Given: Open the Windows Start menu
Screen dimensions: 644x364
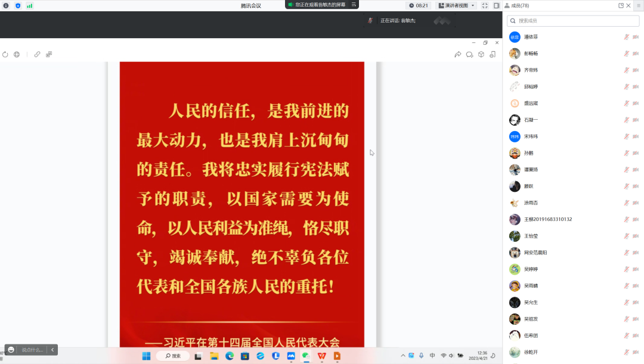Looking at the screenshot, I should 146,356.
